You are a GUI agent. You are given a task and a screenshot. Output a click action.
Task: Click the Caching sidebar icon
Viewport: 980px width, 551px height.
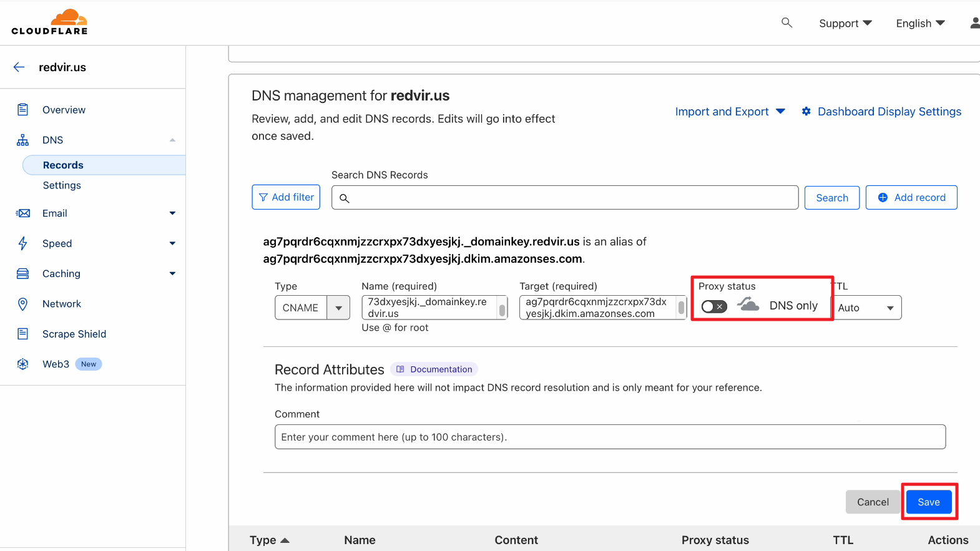[23, 274]
